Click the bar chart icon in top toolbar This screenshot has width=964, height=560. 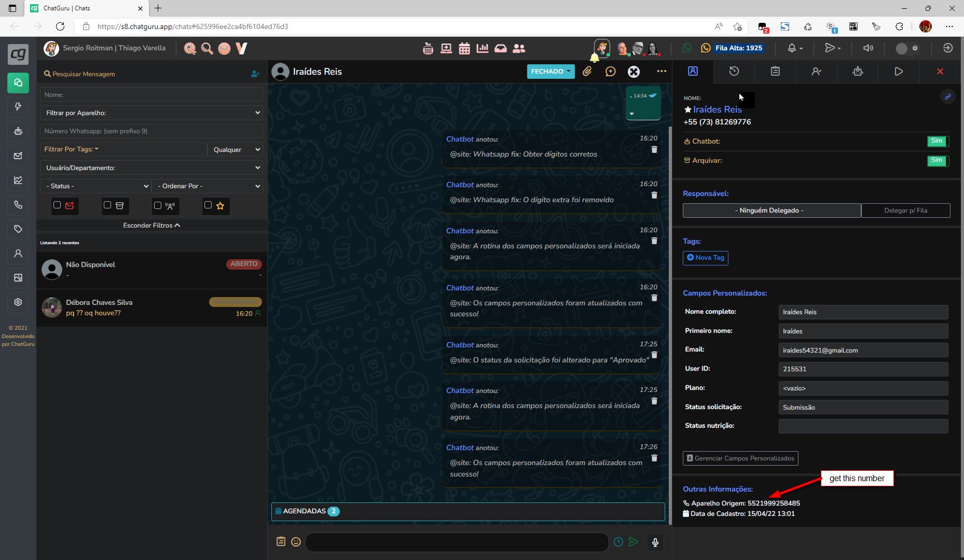(x=483, y=48)
